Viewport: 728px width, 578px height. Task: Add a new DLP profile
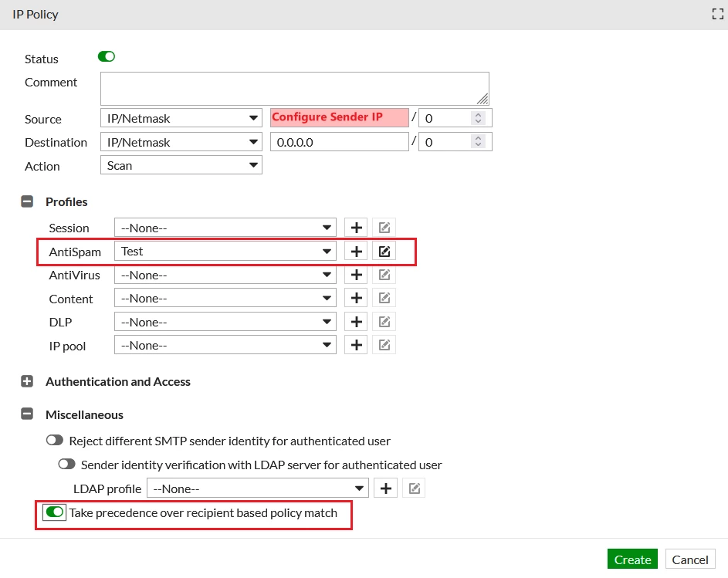[x=356, y=322]
